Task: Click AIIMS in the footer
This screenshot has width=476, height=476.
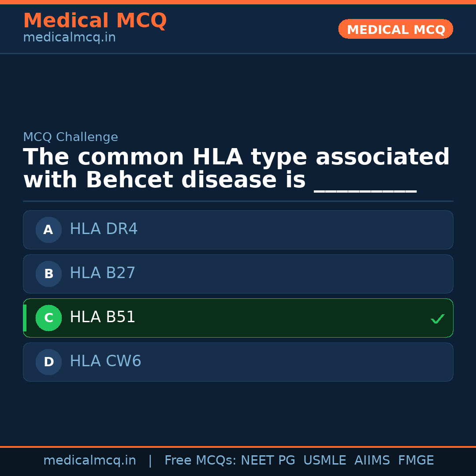Action: pyautogui.click(x=372, y=461)
